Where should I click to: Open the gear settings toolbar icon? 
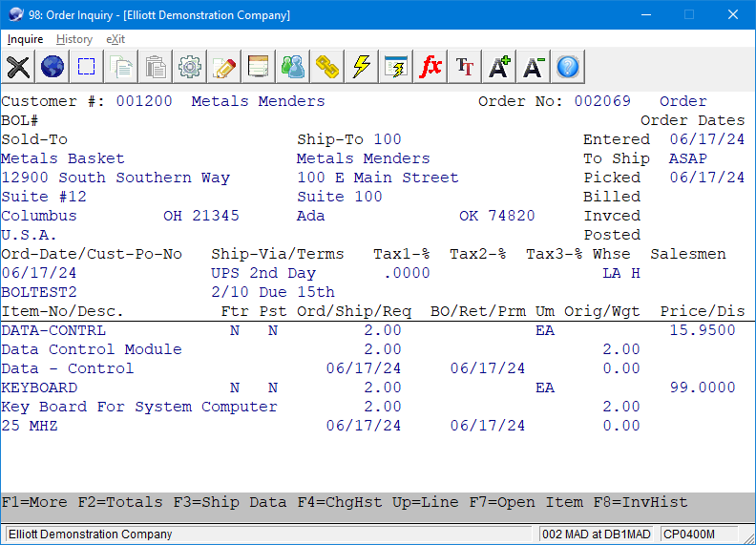pyautogui.click(x=190, y=67)
